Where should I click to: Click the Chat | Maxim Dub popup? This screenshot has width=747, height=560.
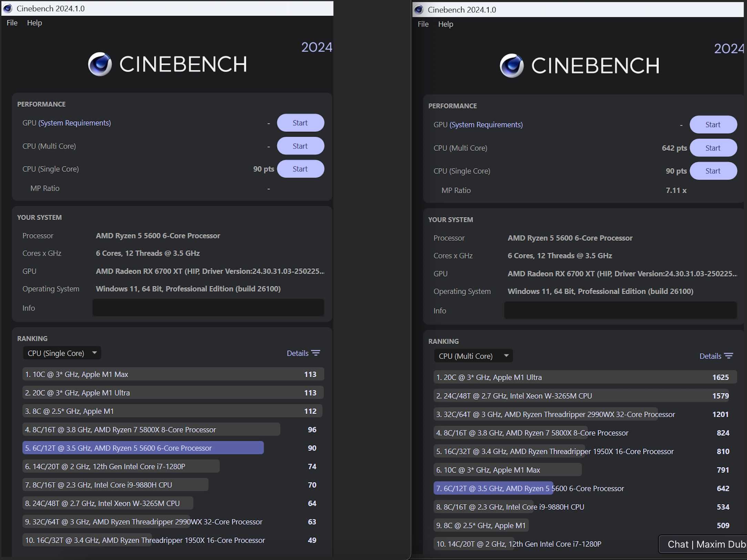703,544
